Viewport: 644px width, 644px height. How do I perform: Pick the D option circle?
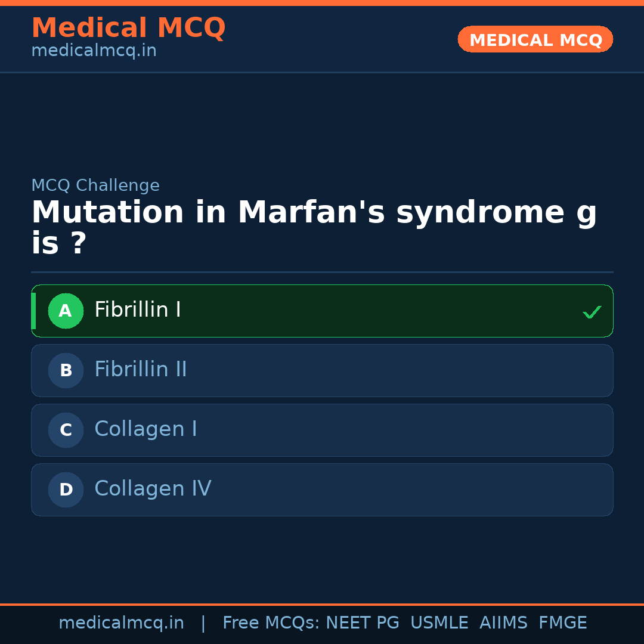pyautogui.click(x=66, y=490)
